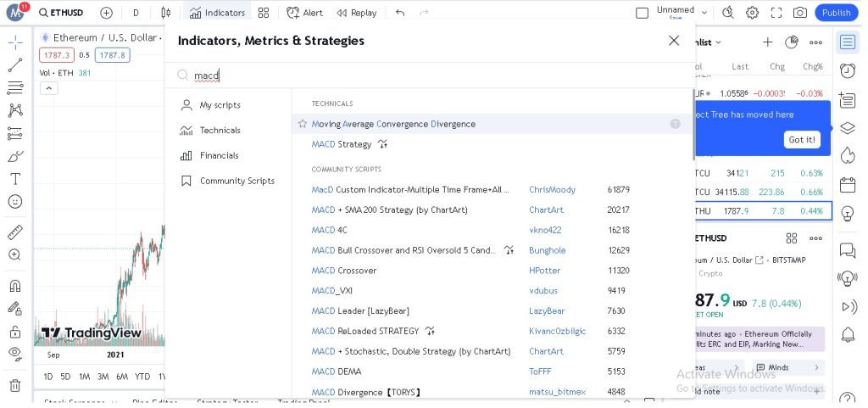Open the MACD Crossover community script
The width and height of the screenshot is (868, 408).
[x=344, y=271]
